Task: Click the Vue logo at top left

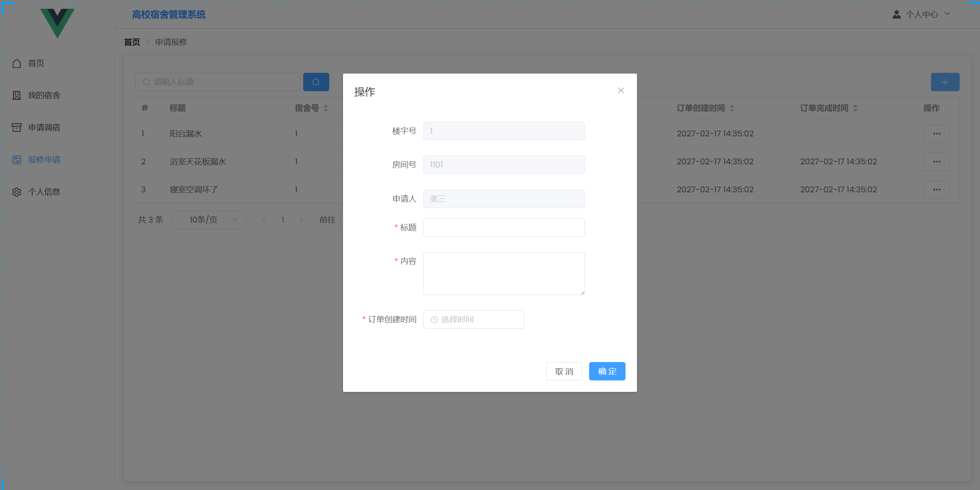Action: click(x=57, y=22)
